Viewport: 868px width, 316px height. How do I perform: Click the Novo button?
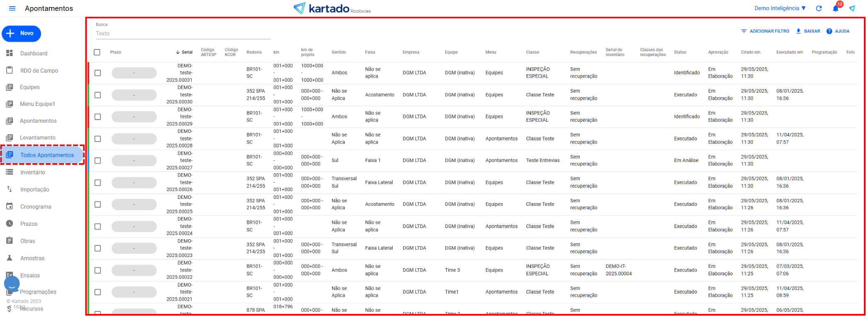pos(22,34)
